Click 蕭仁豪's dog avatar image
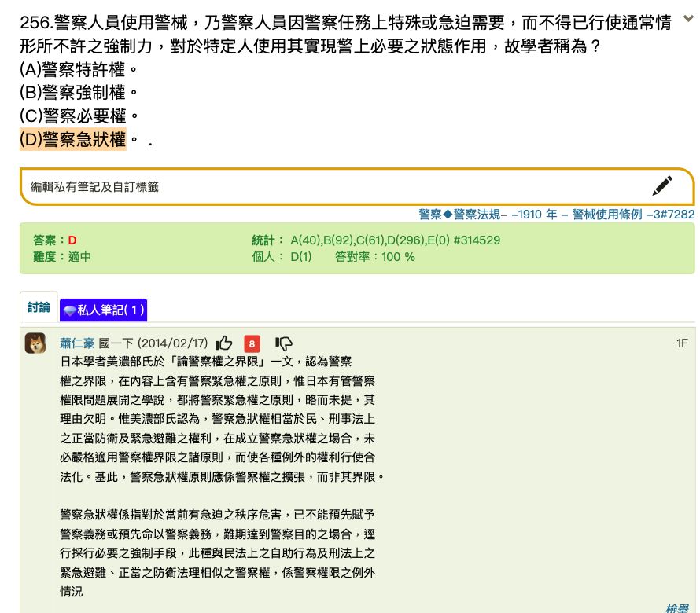Screen dimensions: 700x613 tap(35, 343)
